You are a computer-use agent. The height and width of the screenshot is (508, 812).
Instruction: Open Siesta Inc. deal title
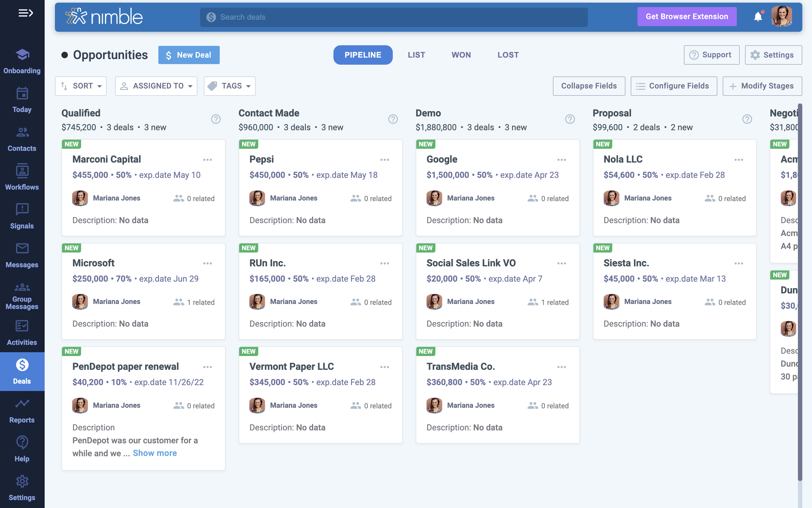[x=626, y=263]
